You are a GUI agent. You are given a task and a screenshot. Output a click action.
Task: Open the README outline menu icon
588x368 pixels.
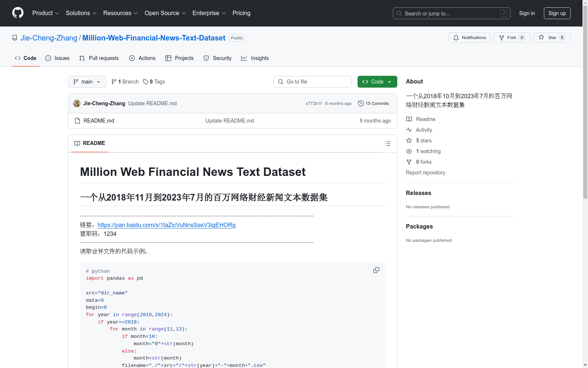[x=388, y=144]
